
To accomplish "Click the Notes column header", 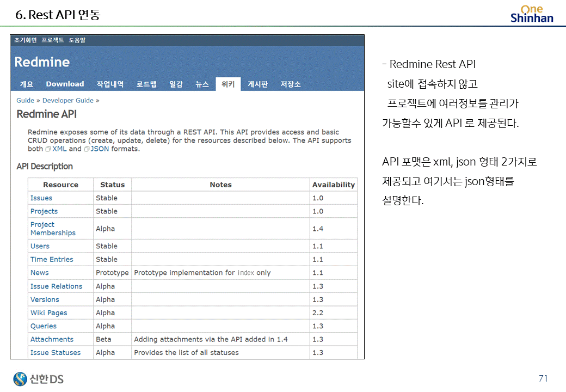I will click(x=220, y=185).
